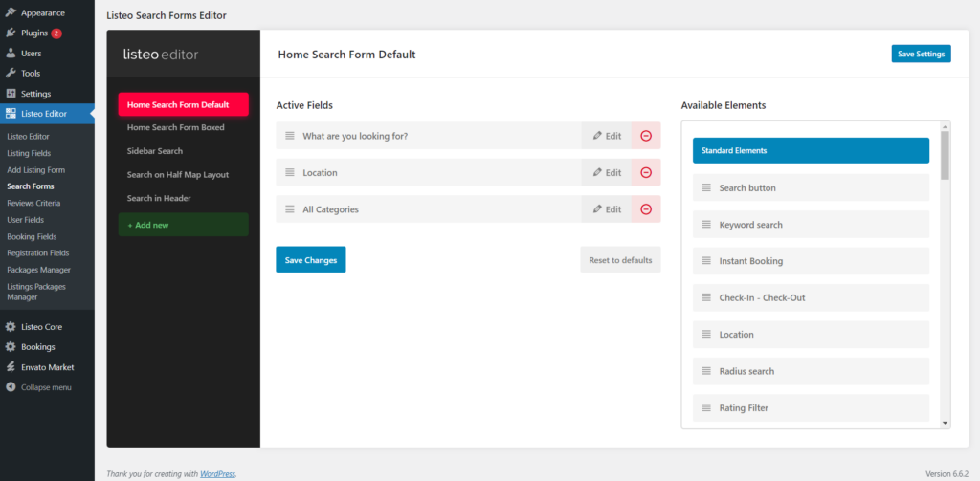Open Search on Half Map Layout form
The height and width of the screenshot is (481, 980).
pos(177,175)
